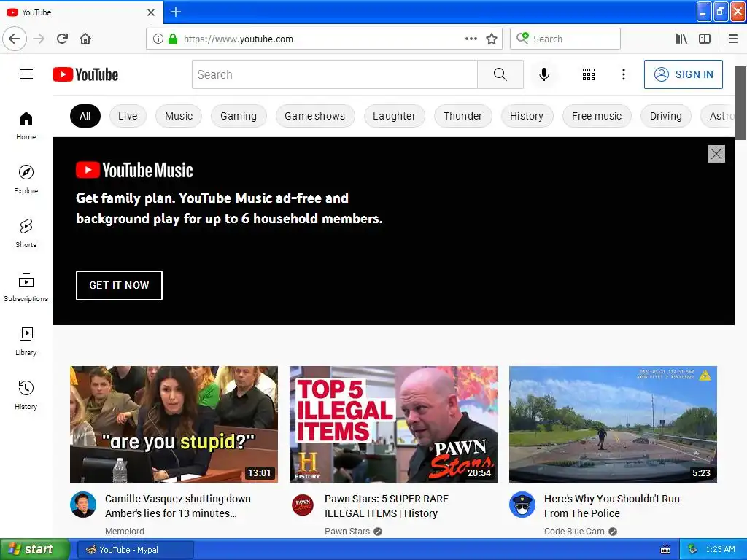Open a new tab with the plus icon

tap(176, 12)
